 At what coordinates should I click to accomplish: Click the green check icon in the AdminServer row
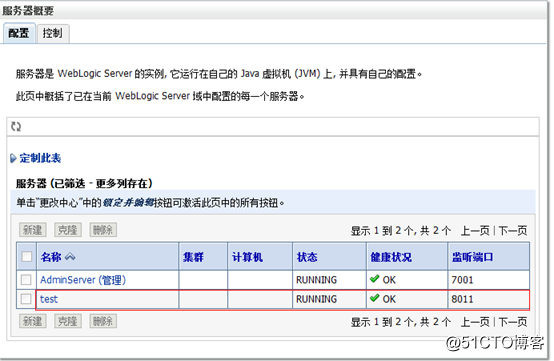(x=375, y=279)
